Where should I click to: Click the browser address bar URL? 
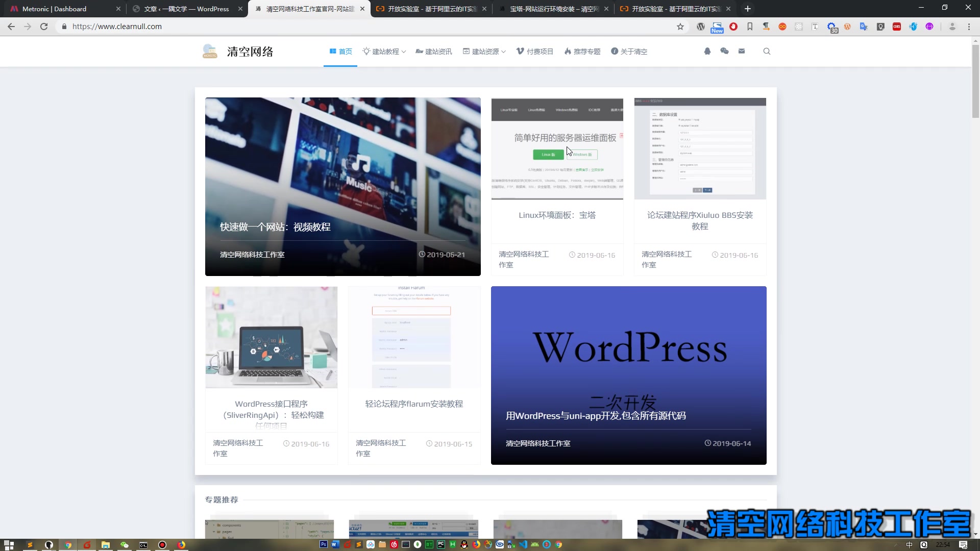[117, 27]
